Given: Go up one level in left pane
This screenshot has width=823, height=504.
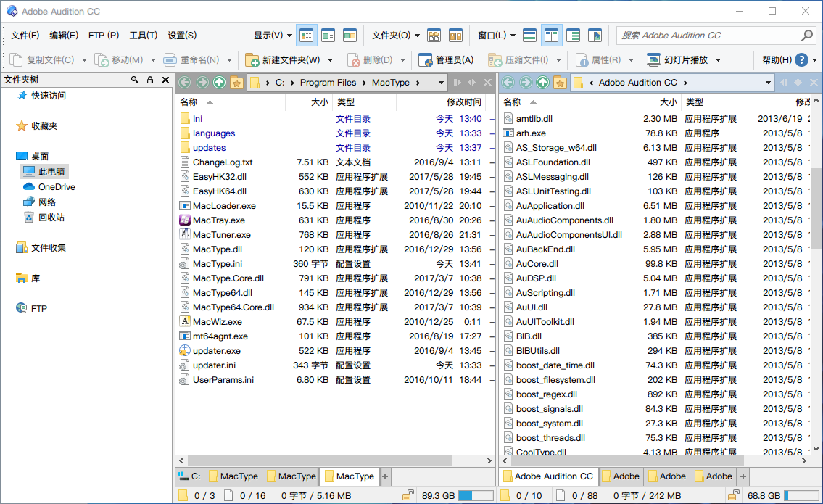Looking at the screenshot, I should click(220, 83).
